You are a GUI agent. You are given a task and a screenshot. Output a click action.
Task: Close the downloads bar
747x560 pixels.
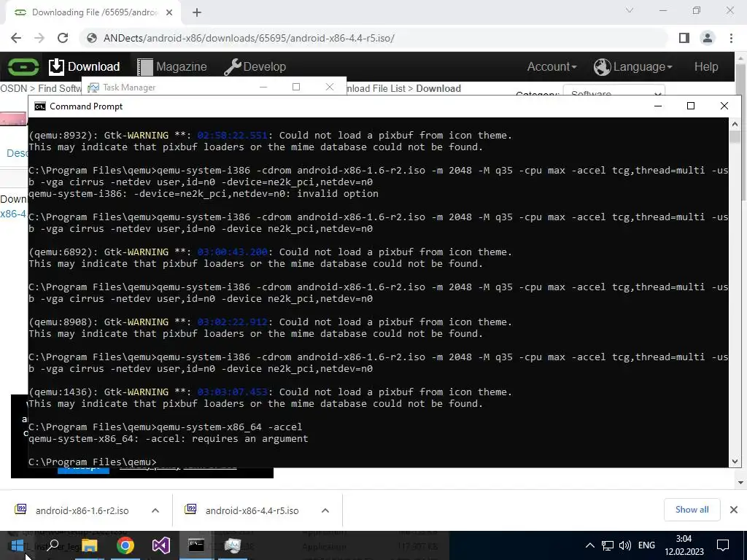(x=734, y=510)
